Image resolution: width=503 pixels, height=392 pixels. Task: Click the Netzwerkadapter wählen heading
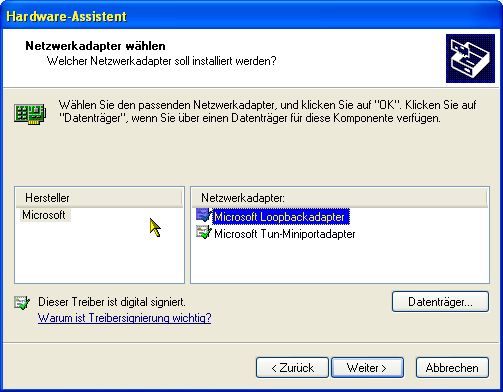point(95,46)
